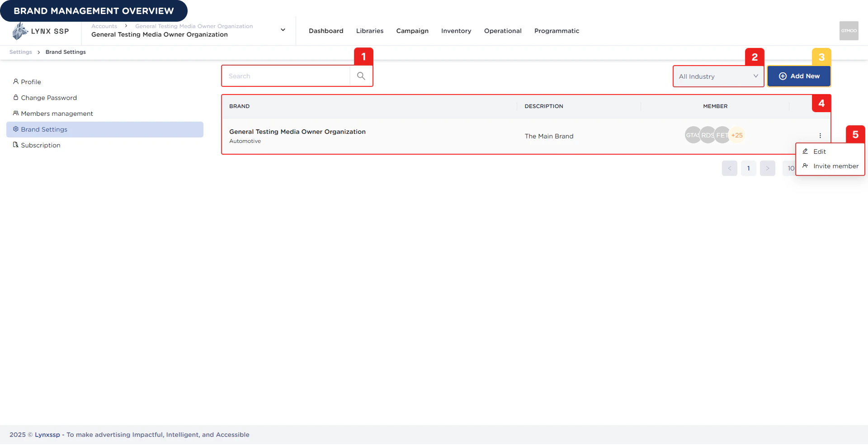868x445 pixels.
Task: Open the Campaign menu
Action: pyautogui.click(x=412, y=31)
